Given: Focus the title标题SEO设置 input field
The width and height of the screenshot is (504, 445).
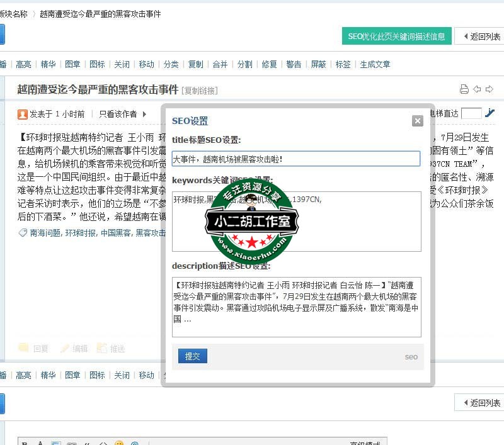Looking at the screenshot, I should point(295,159).
